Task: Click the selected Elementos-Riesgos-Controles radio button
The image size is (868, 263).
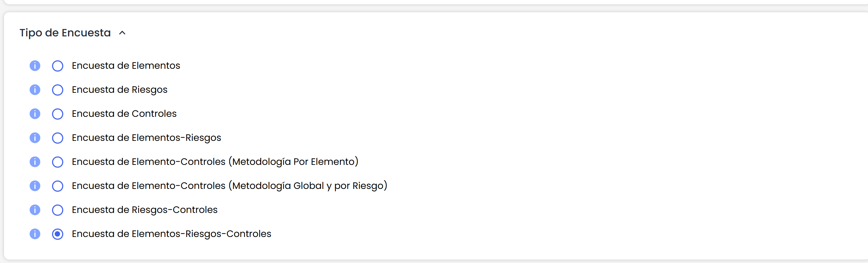Action: coord(58,234)
